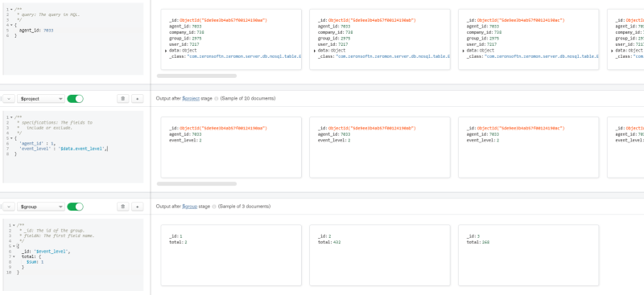The image size is (644, 295).
Task: Click the $project output horizontal scrollbar
Action: click(196, 184)
